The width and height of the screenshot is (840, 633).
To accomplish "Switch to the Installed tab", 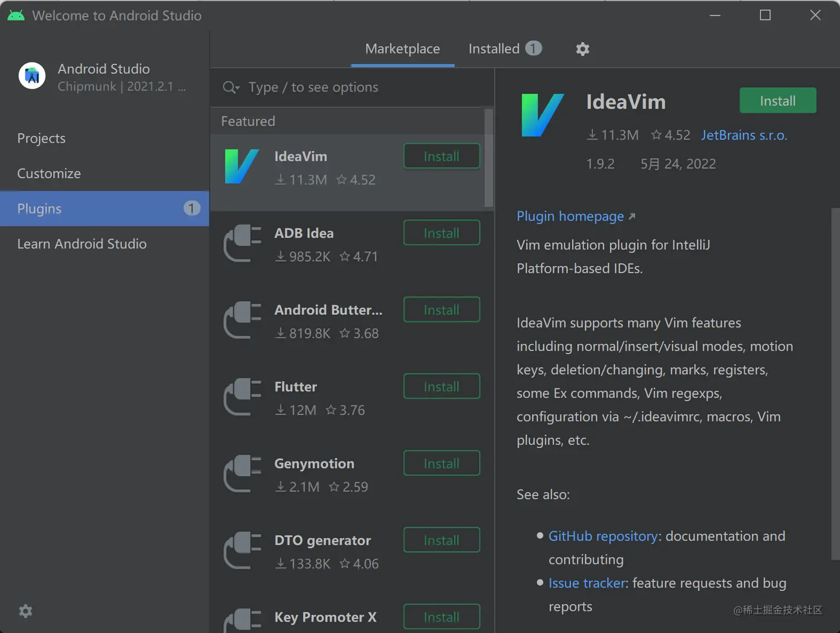I will 505,49.
